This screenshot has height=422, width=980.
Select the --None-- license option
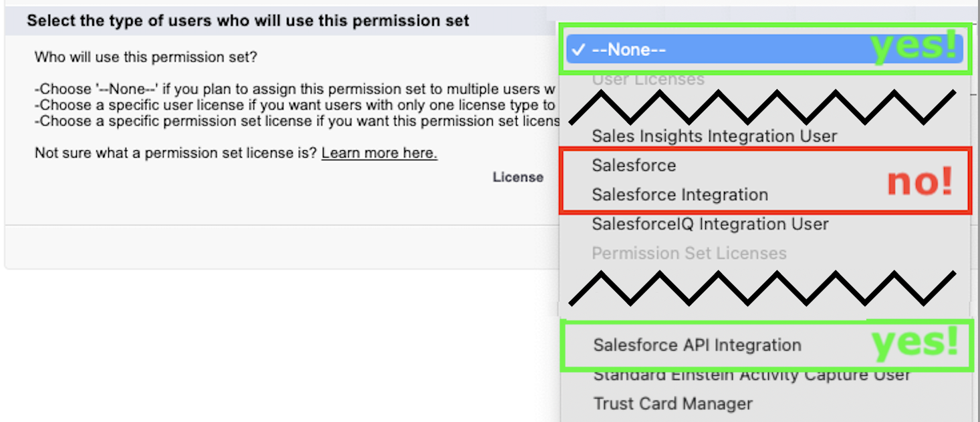pyautogui.click(x=628, y=50)
